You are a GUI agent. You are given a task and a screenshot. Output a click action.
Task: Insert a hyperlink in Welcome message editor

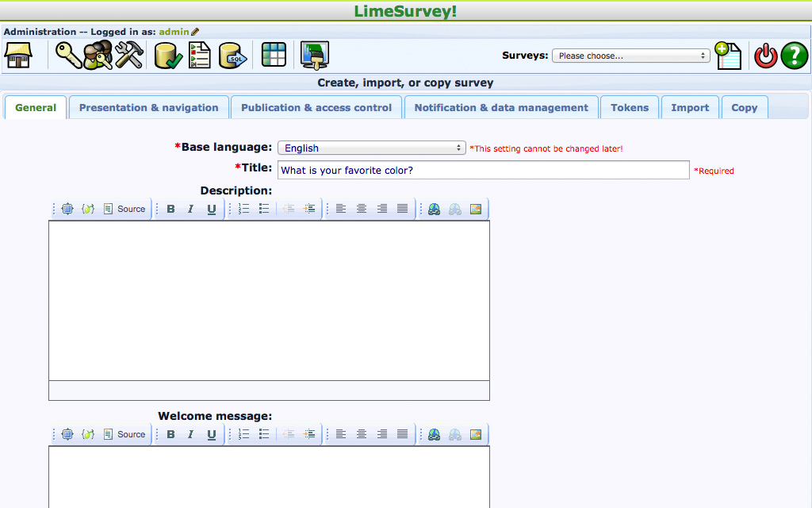(435, 434)
